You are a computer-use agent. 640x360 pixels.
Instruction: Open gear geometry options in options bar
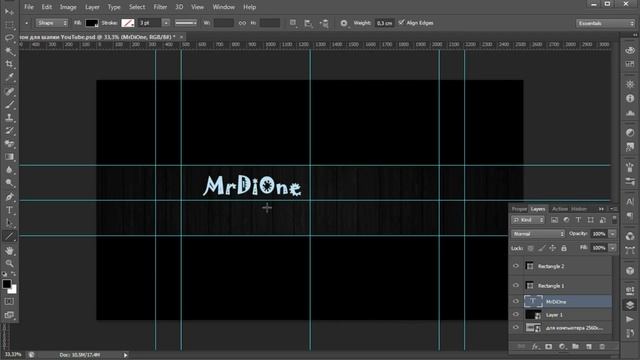344,23
